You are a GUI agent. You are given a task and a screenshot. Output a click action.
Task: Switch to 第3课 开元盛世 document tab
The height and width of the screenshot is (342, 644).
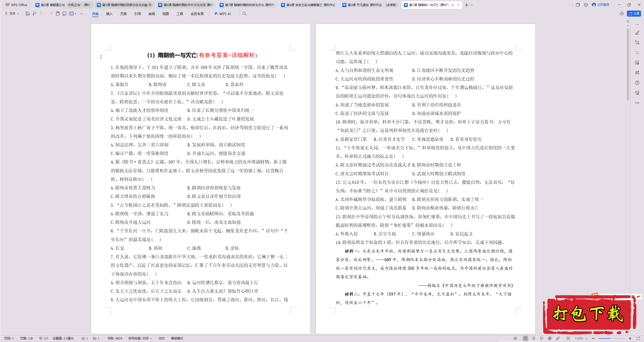point(370,5)
